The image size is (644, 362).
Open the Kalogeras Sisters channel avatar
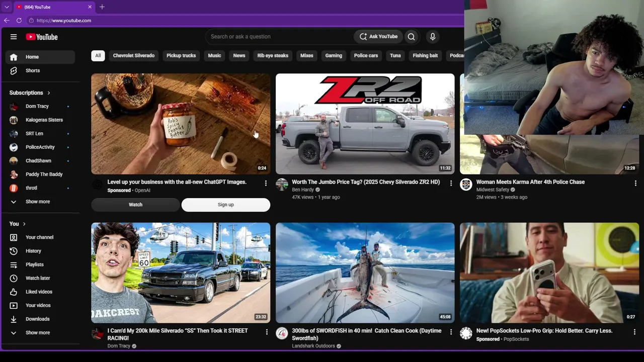(x=14, y=120)
